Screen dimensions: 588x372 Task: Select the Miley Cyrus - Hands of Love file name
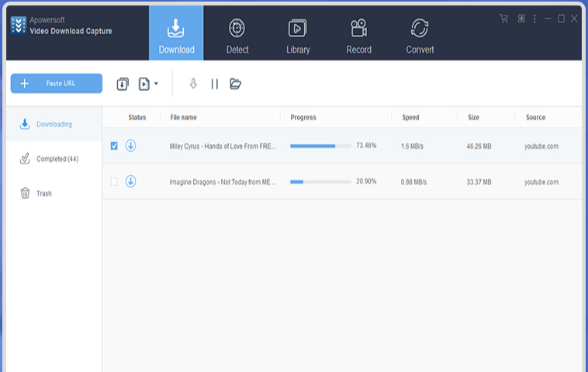pos(223,146)
